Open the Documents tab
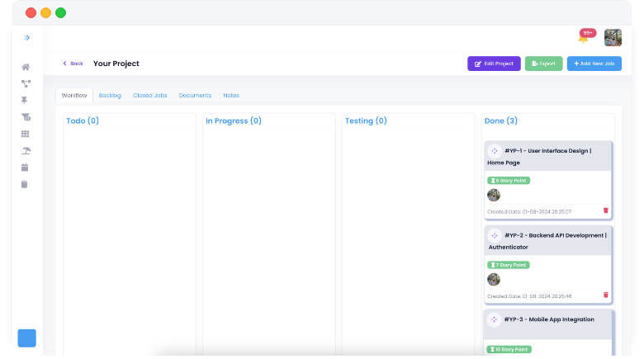The image size is (644, 359). point(195,96)
